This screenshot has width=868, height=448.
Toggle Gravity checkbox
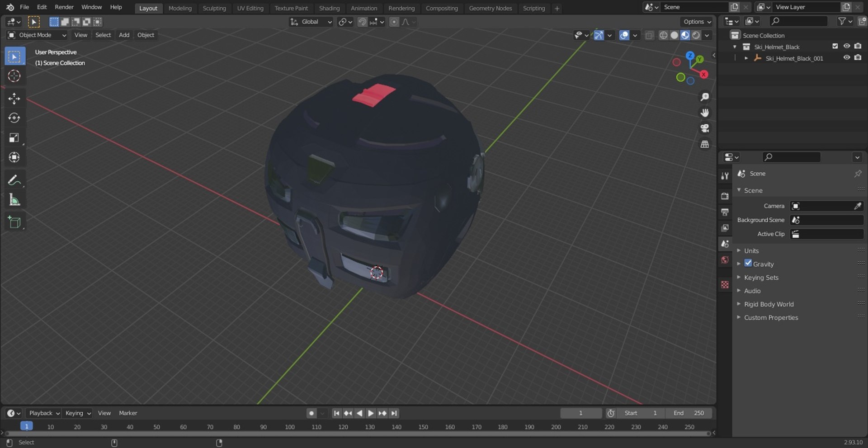pyautogui.click(x=748, y=263)
